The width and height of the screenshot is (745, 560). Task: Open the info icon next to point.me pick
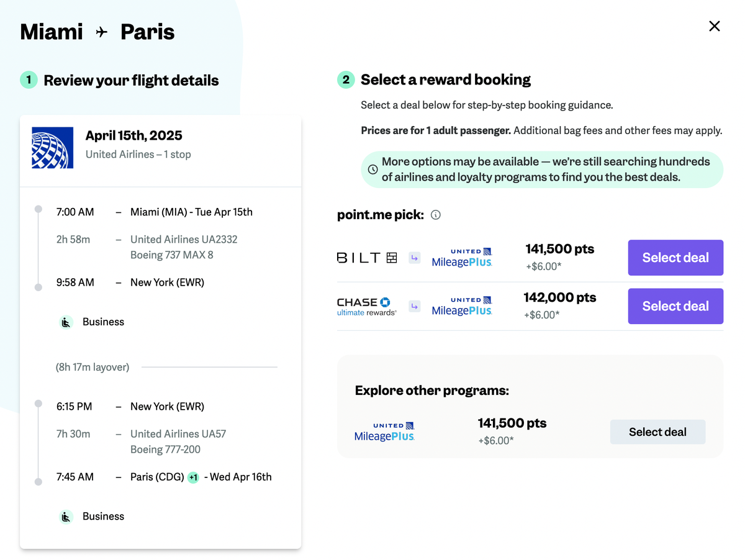coord(435,215)
